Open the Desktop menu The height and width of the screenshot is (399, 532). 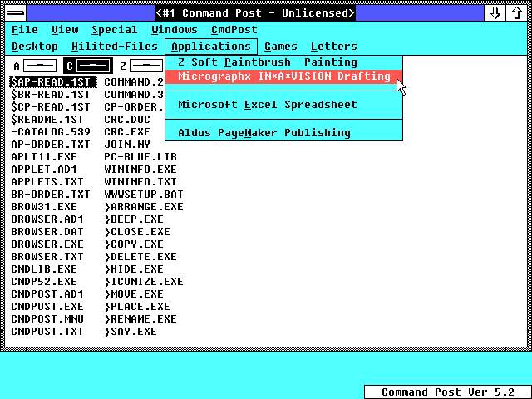coord(35,47)
